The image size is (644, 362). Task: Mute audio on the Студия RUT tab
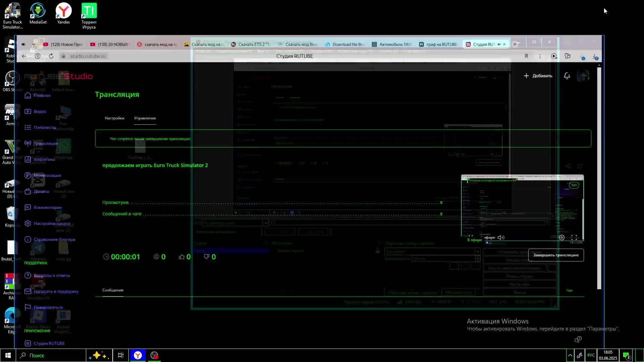point(499,44)
